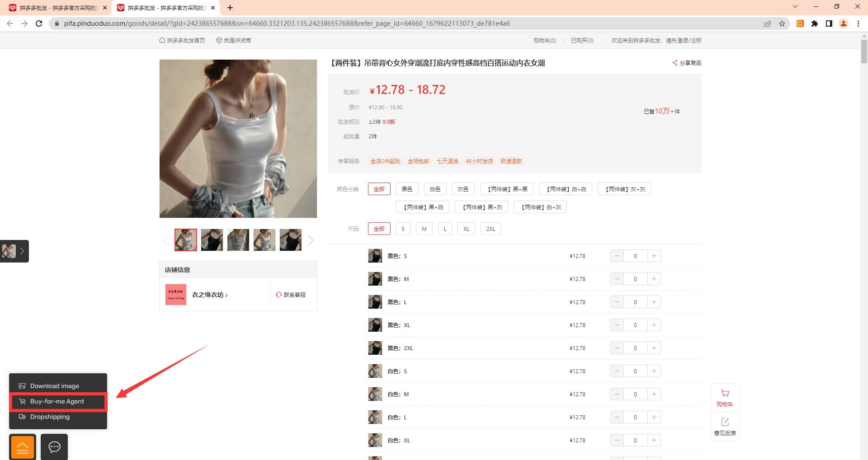Reload the current page

click(x=39, y=23)
